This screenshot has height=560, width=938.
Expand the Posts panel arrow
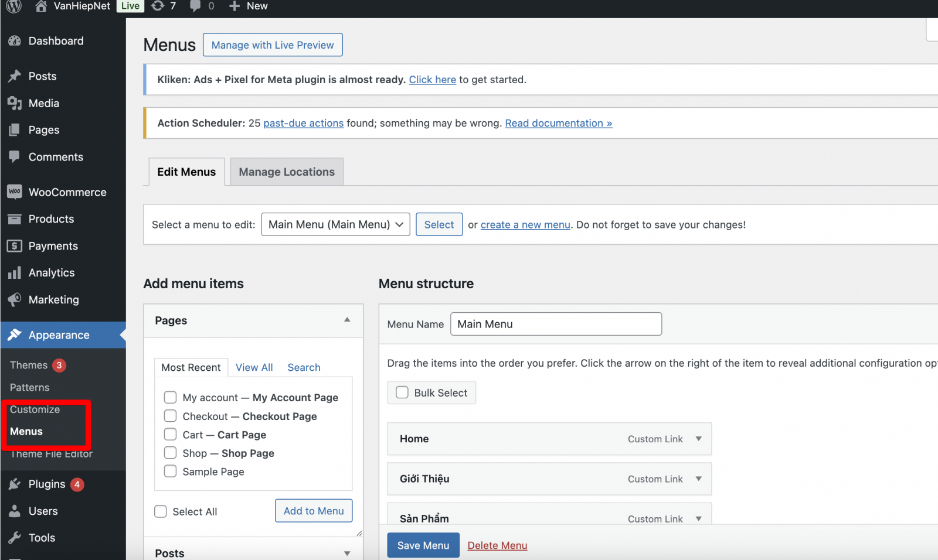tap(347, 553)
